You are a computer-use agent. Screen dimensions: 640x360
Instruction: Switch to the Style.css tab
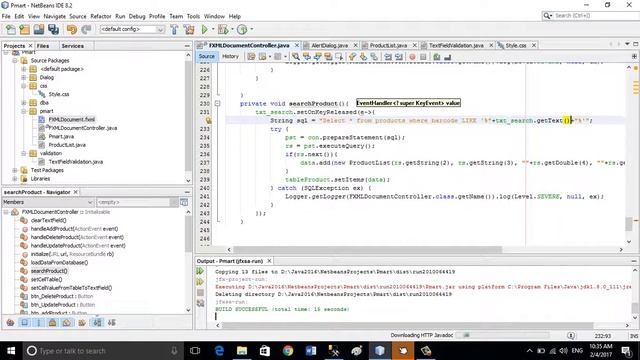(516, 45)
